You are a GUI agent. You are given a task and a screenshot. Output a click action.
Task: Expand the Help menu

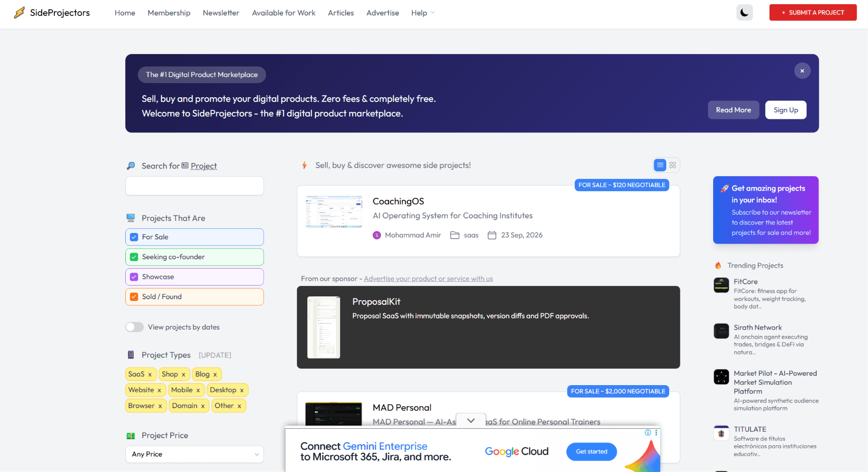click(423, 13)
